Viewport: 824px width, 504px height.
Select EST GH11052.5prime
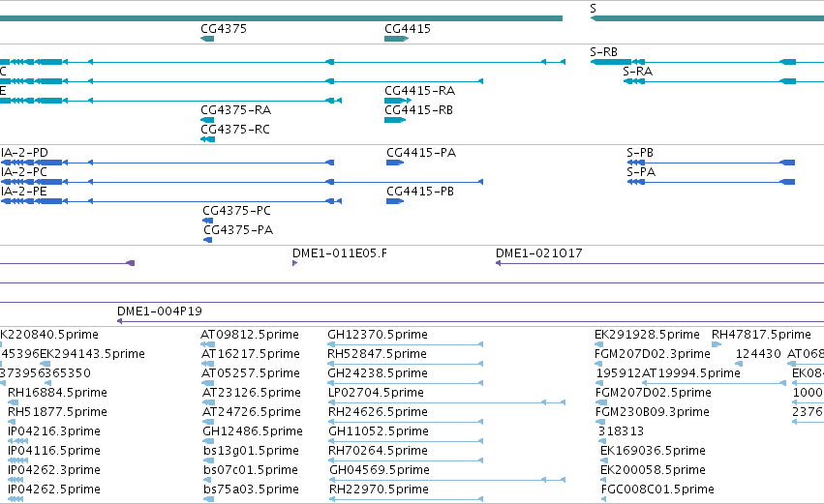click(379, 431)
